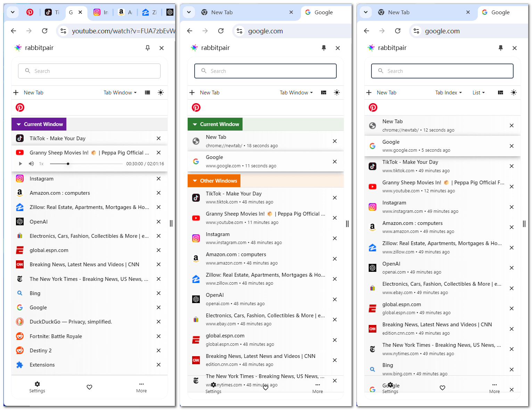Go back in the middle browser window
532x410 pixels.
[190, 31]
